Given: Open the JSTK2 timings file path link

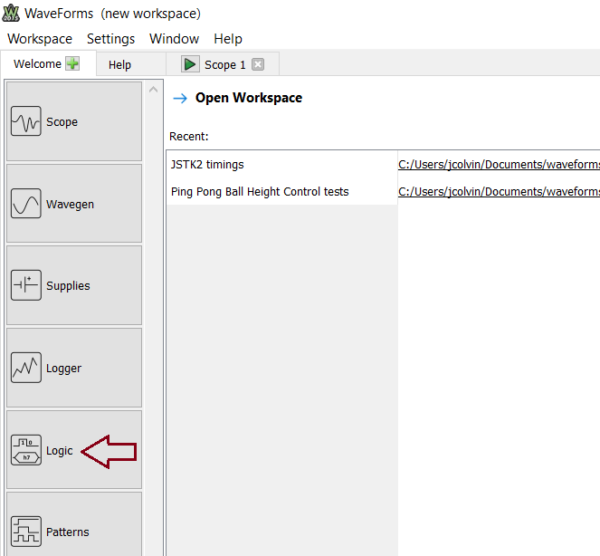Looking at the screenshot, I should [x=499, y=165].
